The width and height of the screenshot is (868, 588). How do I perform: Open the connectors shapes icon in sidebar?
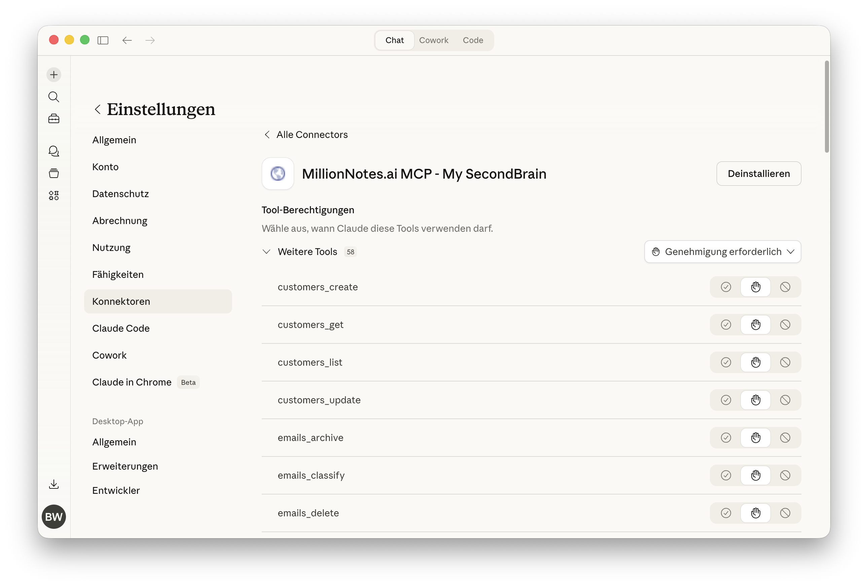click(x=54, y=195)
